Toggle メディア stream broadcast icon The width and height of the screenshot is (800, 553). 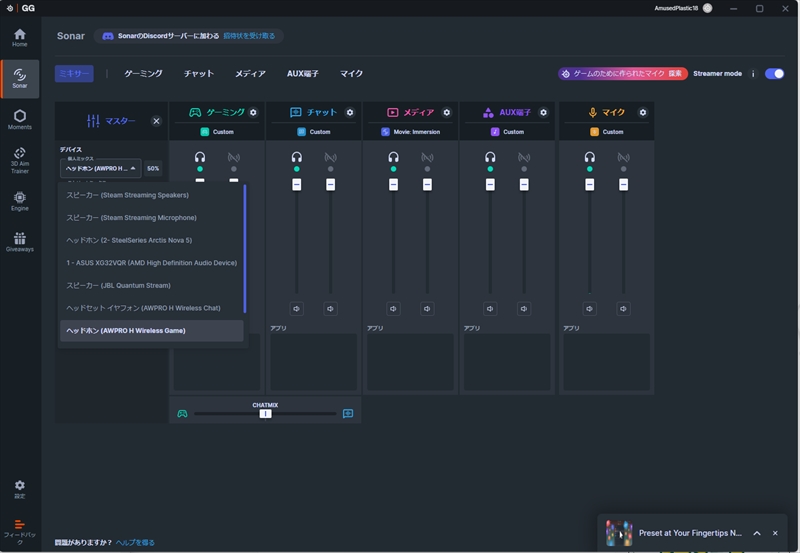[427, 157]
